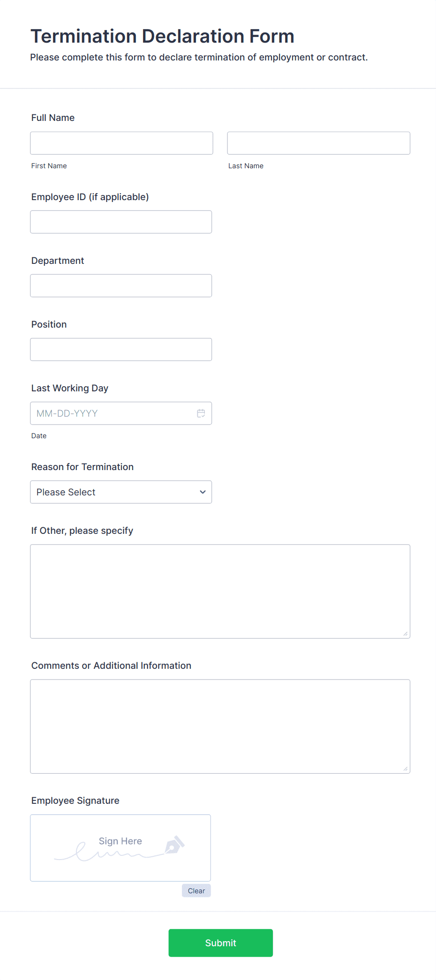
Task: Select Please Select in the reason combo box
Action: 120,492
